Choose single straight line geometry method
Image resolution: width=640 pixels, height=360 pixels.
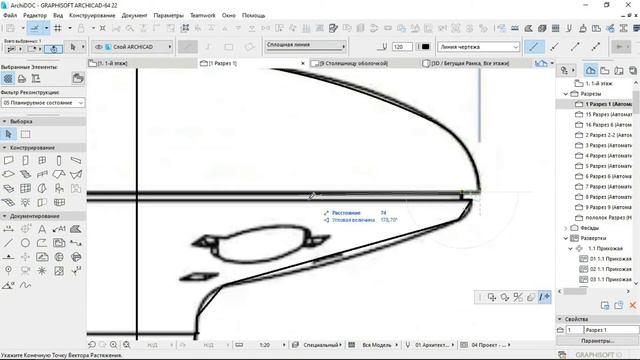(x=533, y=47)
